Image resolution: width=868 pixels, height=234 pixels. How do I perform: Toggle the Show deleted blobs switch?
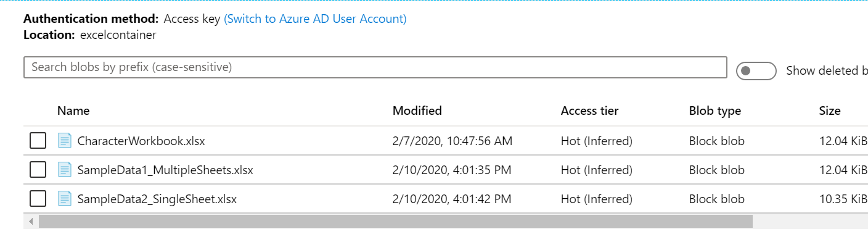756,70
